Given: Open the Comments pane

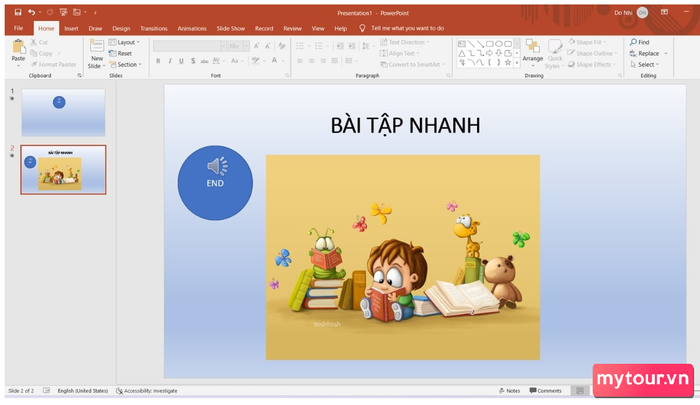Looking at the screenshot, I should click(545, 391).
